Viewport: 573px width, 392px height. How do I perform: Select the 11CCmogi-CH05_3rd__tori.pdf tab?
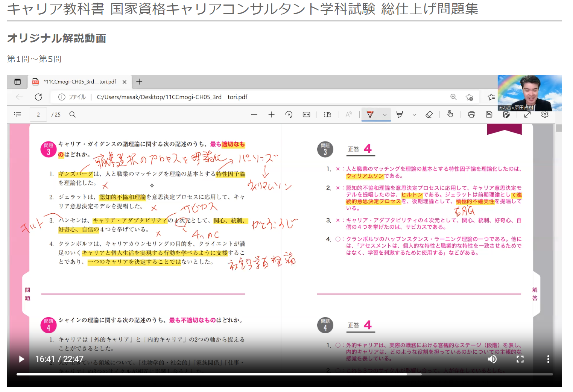click(79, 82)
